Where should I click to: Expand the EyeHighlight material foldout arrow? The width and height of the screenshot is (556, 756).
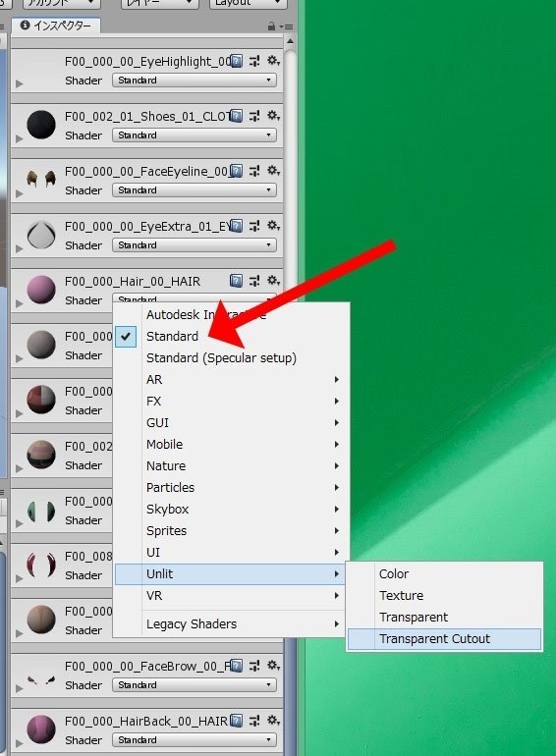pos(20,83)
